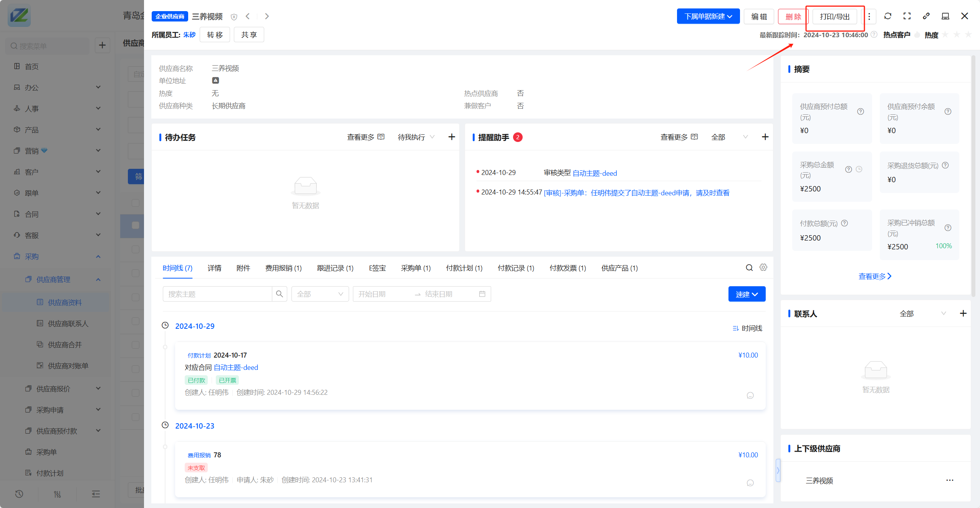
Task: Comment on the 付款计划 timeline entry
Action: [750, 396]
